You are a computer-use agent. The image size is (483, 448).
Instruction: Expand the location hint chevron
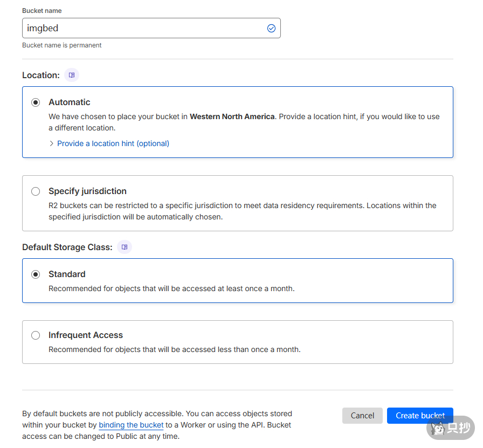point(51,143)
